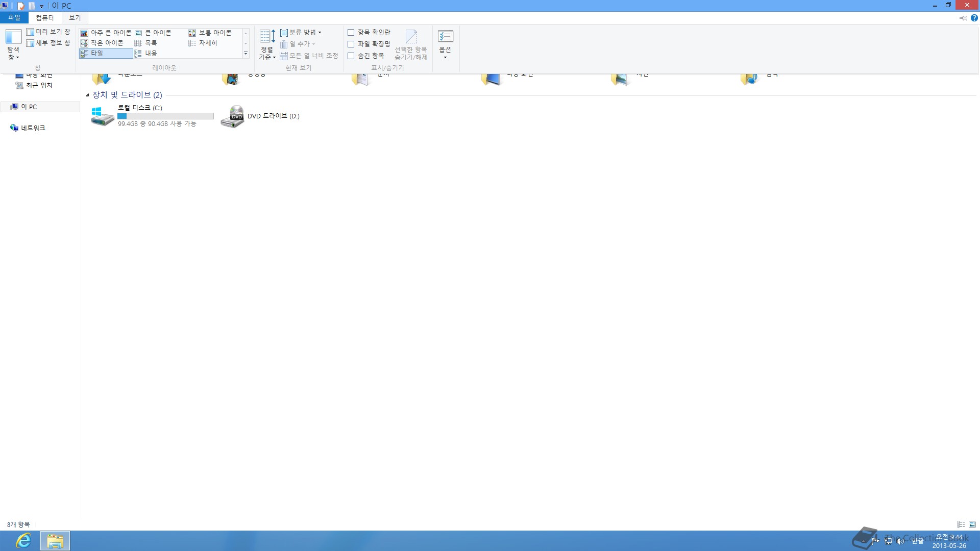The width and height of the screenshot is (980, 551).
Task: Switch to the 보기 view ribbon tab
Action: point(75,18)
